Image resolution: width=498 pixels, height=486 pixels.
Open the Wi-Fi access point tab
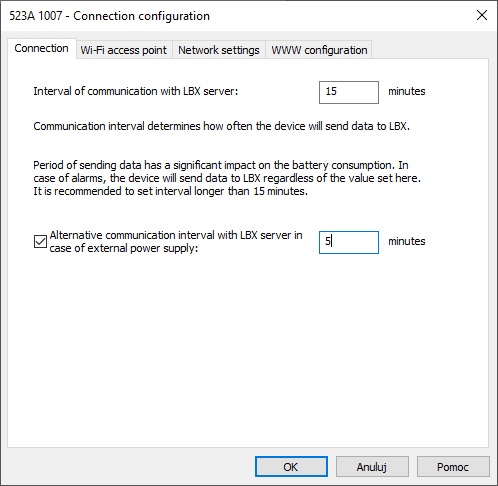click(x=124, y=50)
